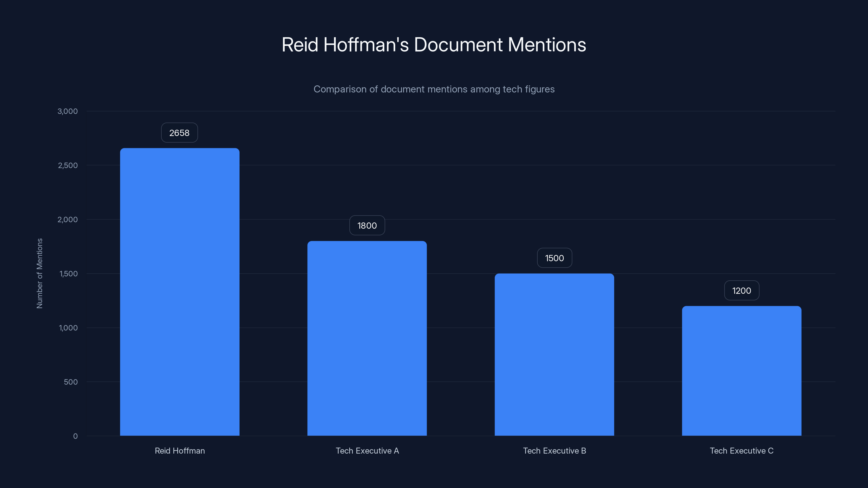Click the 2658 value label above the tallest bar
Image resolution: width=868 pixels, height=488 pixels.
click(179, 133)
